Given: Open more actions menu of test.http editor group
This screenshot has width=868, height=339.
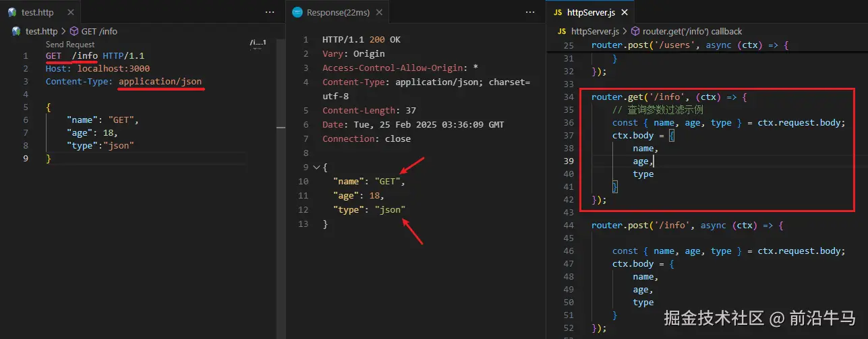Looking at the screenshot, I should 270,12.
